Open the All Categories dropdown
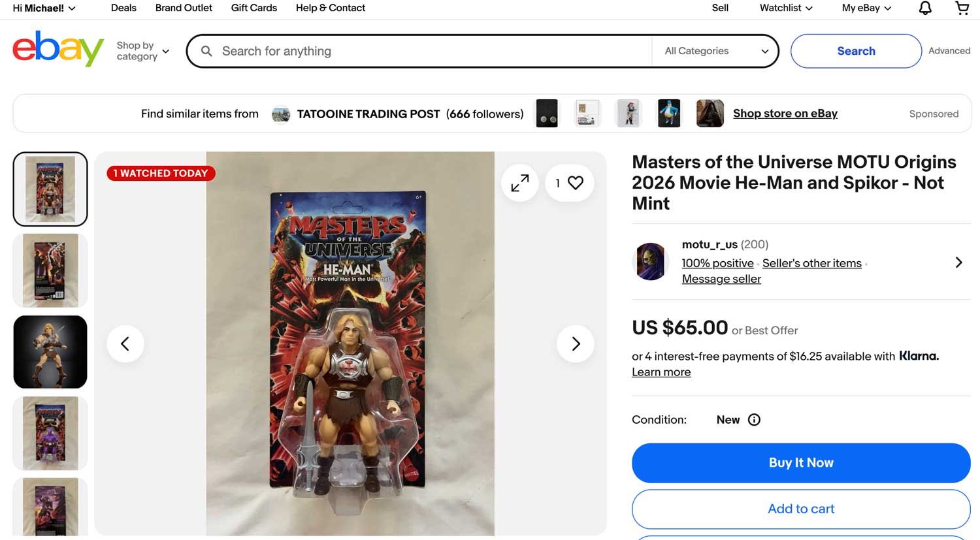The image size is (980, 540). coord(715,50)
